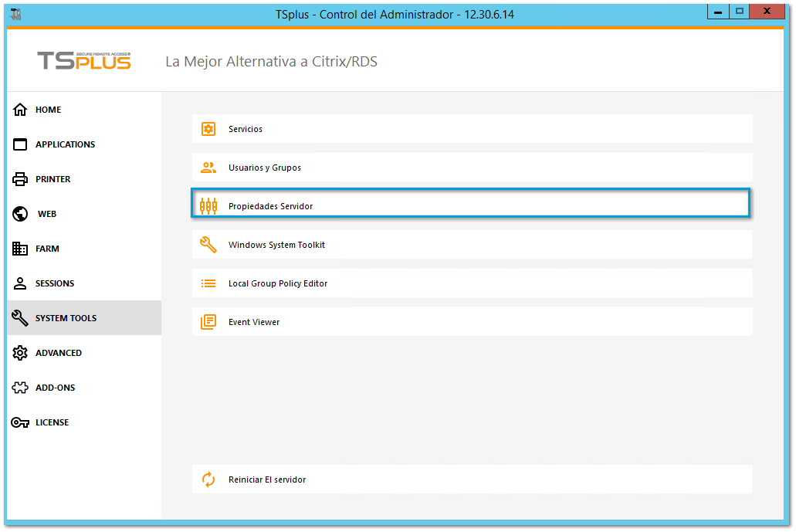796x532 pixels.
Task: Click Reiniciar El servidor
Action: (472, 479)
